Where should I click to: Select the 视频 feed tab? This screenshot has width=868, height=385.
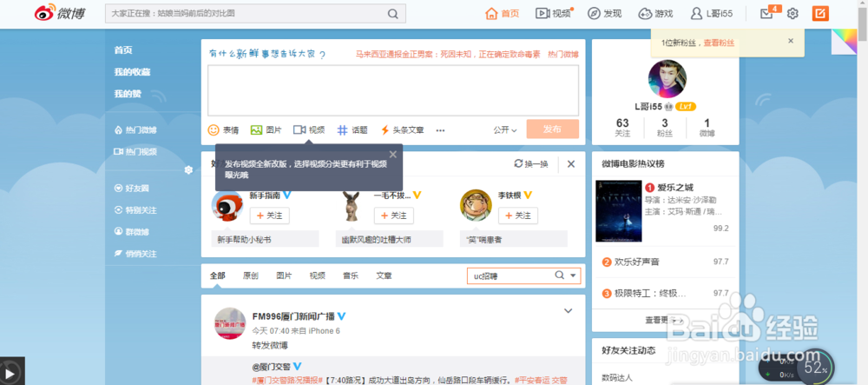[x=317, y=275]
